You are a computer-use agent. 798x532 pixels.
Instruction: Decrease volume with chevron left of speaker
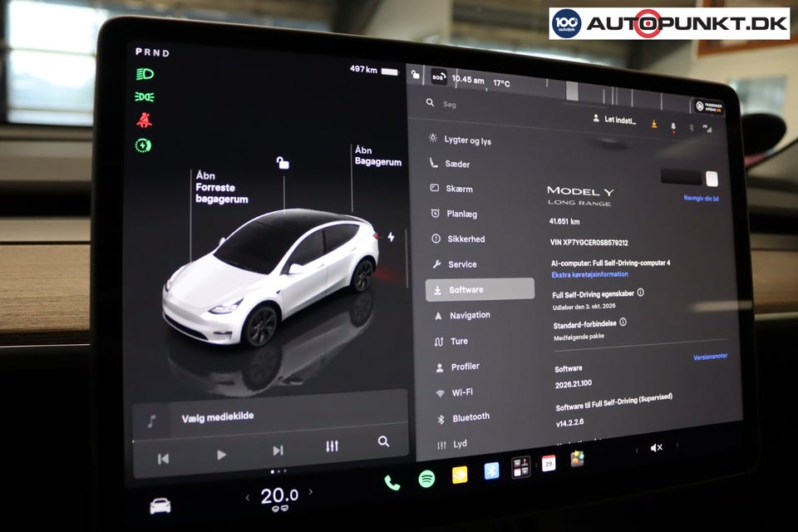[637, 450]
